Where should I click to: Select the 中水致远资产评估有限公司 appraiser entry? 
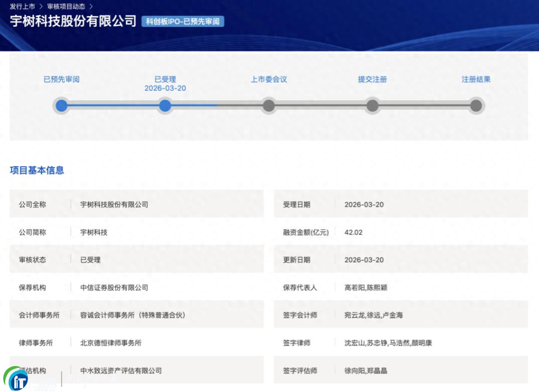(121, 370)
